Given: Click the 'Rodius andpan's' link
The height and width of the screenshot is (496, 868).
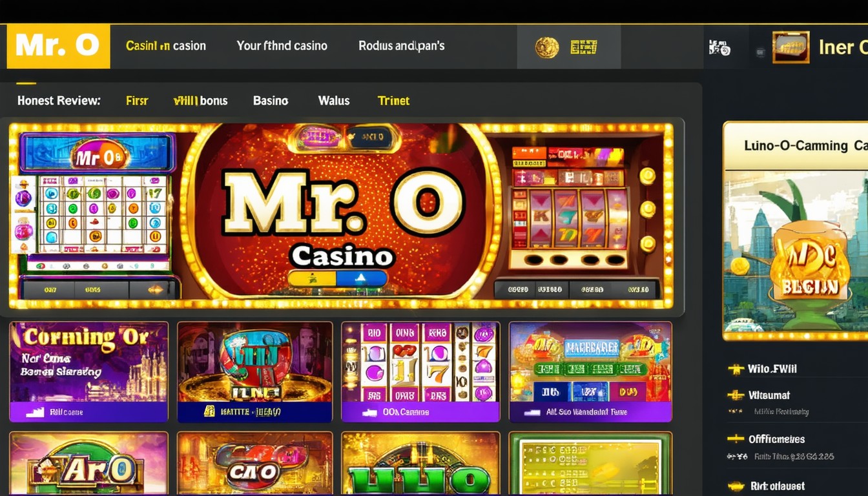Looking at the screenshot, I should click(x=402, y=46).
